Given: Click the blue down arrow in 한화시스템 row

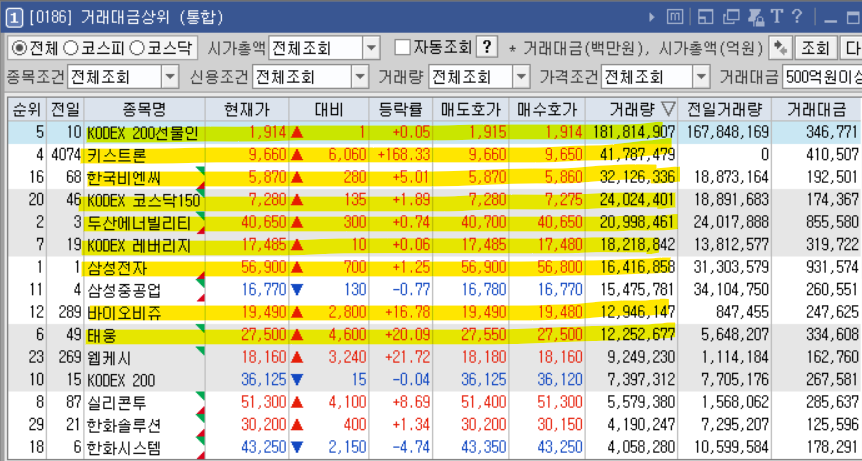Looking at the screenshot, I should (297, 447).
